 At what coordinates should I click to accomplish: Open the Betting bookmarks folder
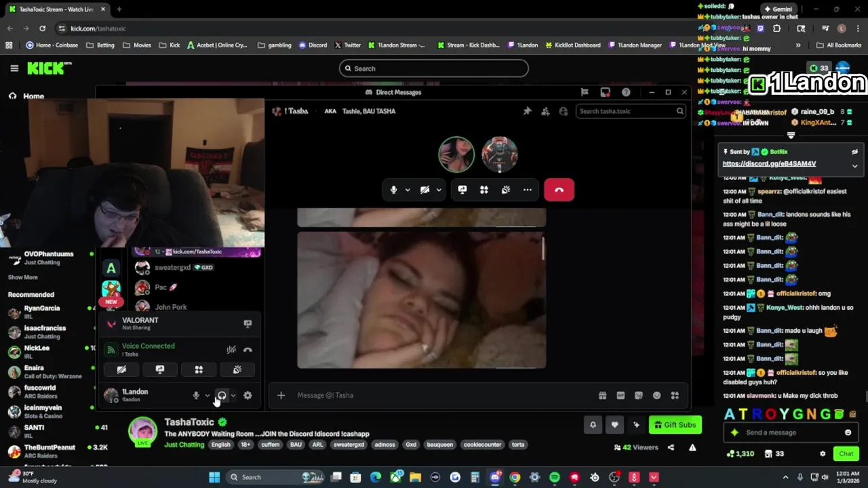tap(100, 45)
